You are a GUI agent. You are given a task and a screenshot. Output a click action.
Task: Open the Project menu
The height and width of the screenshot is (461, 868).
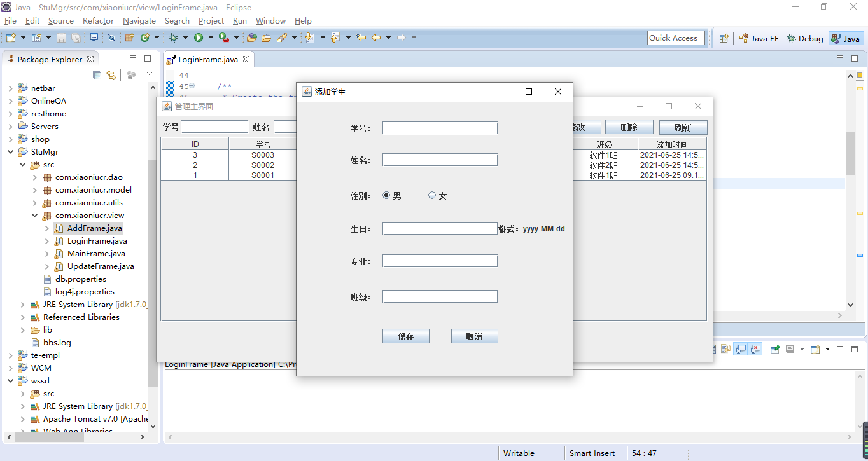tap(211, 20)
